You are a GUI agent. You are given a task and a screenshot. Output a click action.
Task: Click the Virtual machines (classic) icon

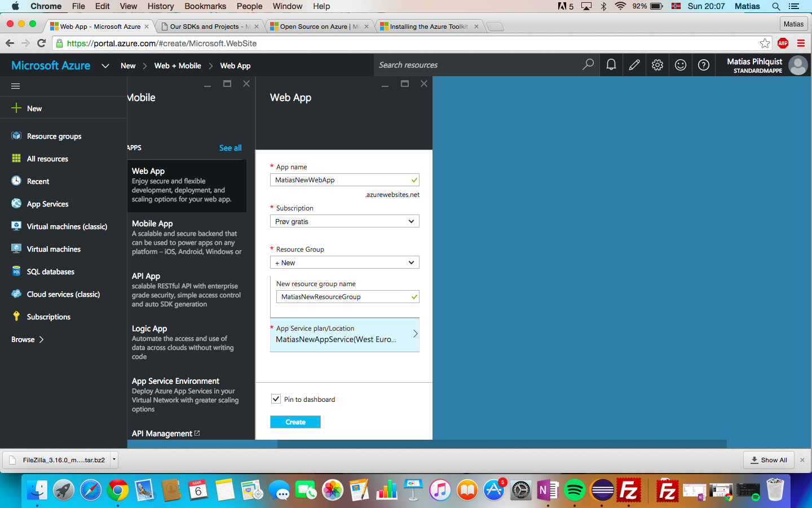(x=16, y=226)
